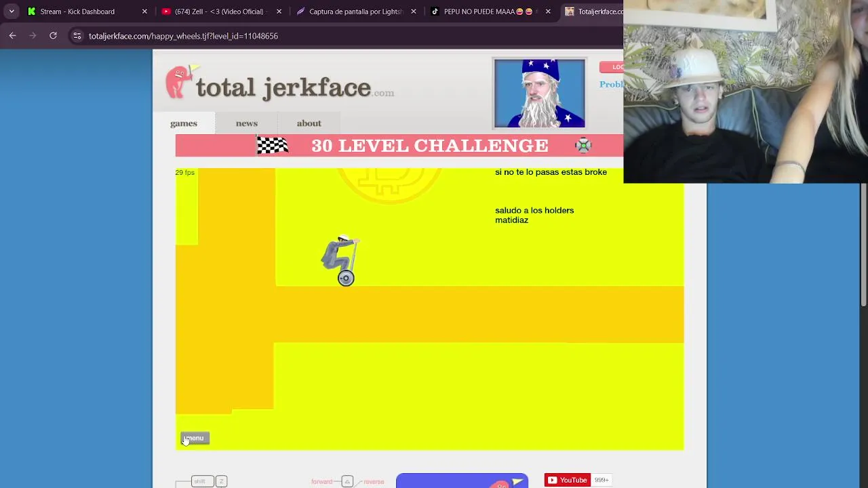This screenshot has width=868, height=488.
Task: Open site information icon in address bar
Action: pyautogui.click(x=77, y=36)
